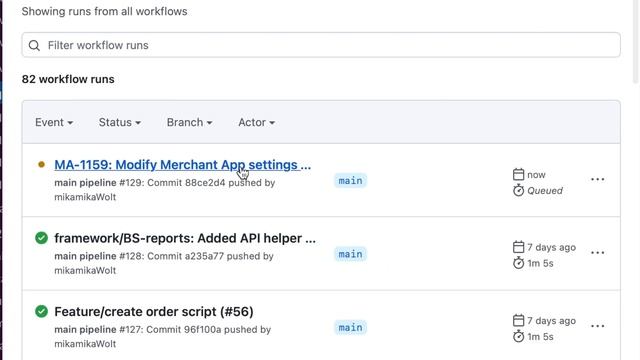Screen dimensions: 640x360
Task: Open the Actor filter dropdown
Action: point(256,122)
